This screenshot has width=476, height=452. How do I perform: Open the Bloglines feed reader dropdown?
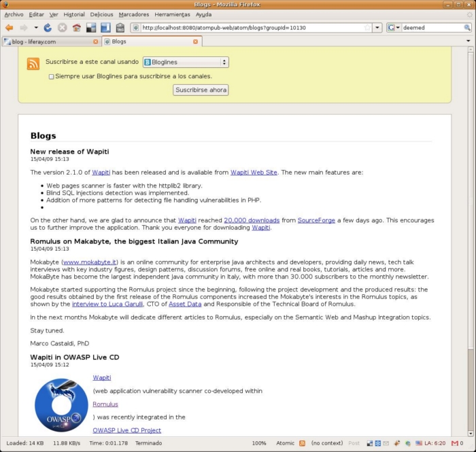click(x=185, y=63)
